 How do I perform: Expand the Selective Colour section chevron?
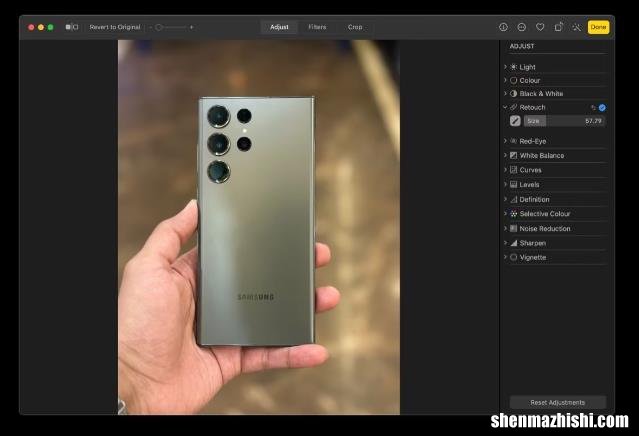(x=505, y=214)
